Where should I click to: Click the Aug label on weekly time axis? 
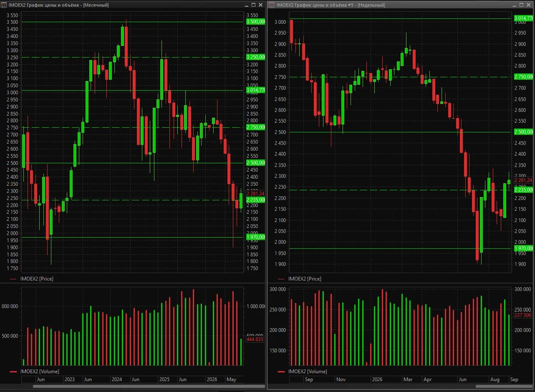click(495, 379)
